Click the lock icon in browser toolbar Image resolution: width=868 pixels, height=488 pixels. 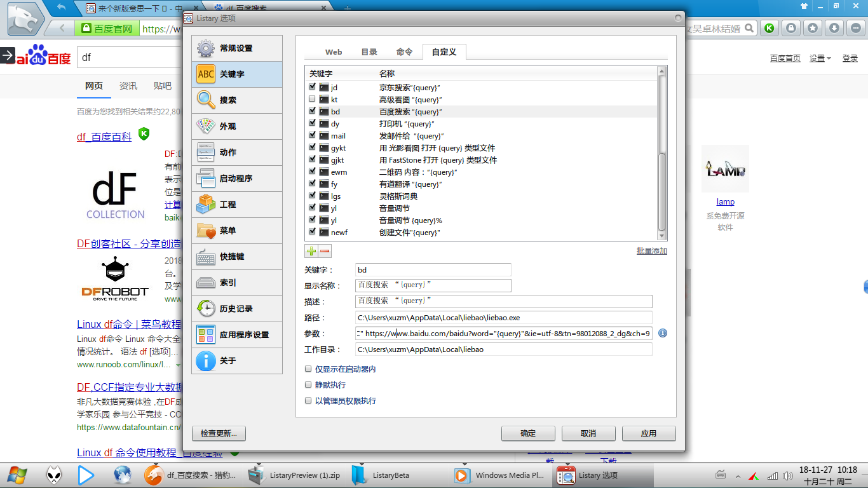pos(791,28)
